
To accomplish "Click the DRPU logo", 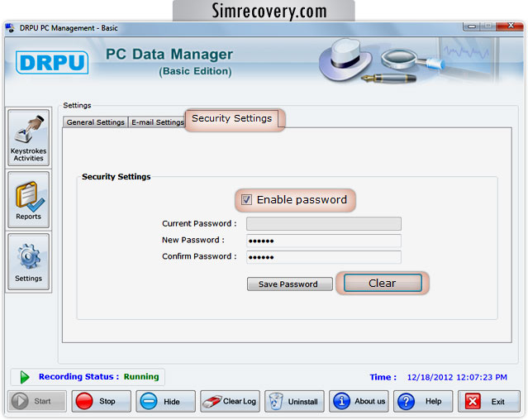I will click(x=52, y=62).
